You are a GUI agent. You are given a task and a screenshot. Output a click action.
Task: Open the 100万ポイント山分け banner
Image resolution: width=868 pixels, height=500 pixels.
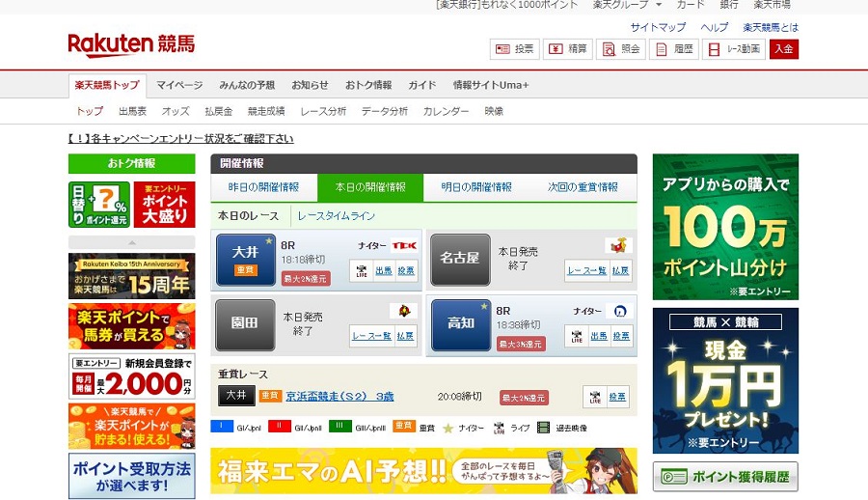click(x=725, y=227)
